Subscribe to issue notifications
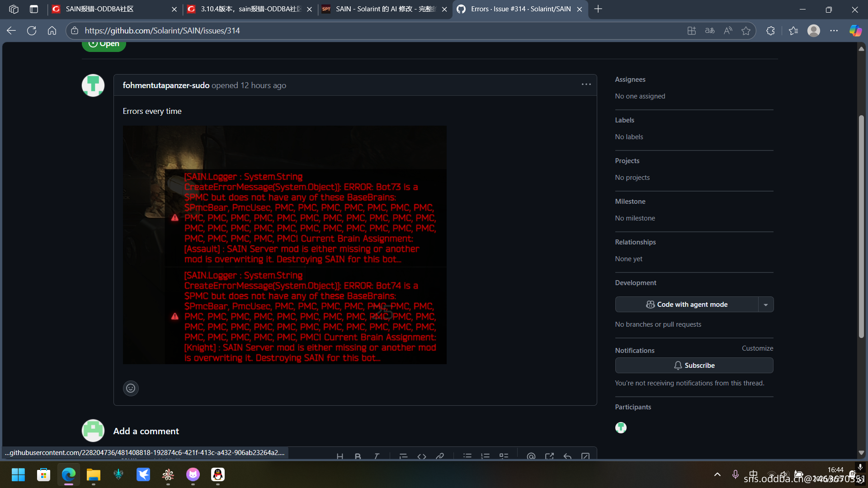 pos(694,366)
